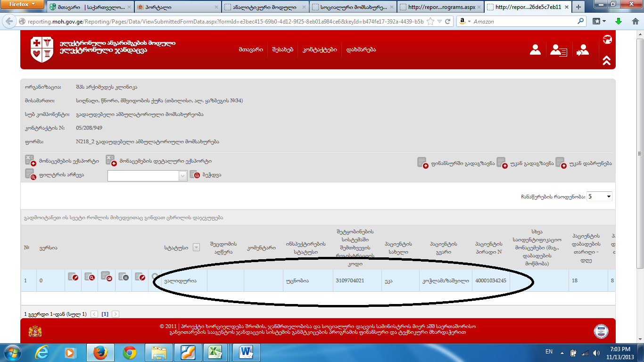The width and height of the screenshot is (644, 362).
Task: Click the უკან დაბრუნება button
Action: tap(584, 163)
